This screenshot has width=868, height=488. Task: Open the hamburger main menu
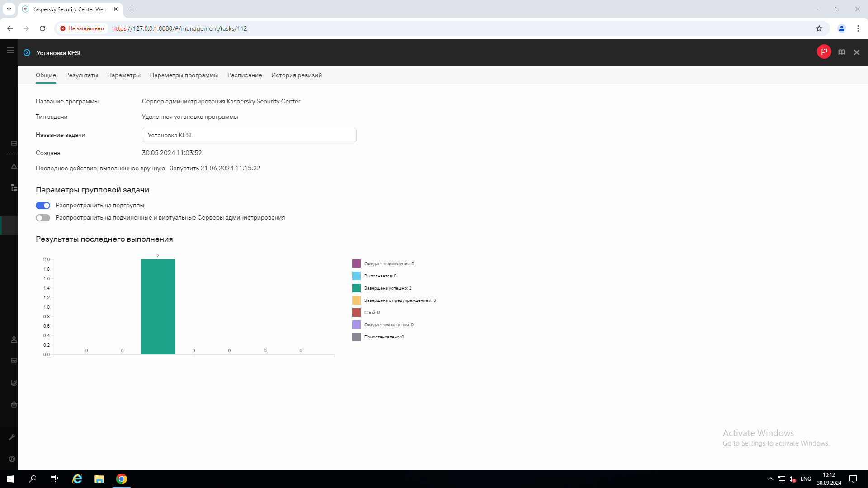pos(10,50)
